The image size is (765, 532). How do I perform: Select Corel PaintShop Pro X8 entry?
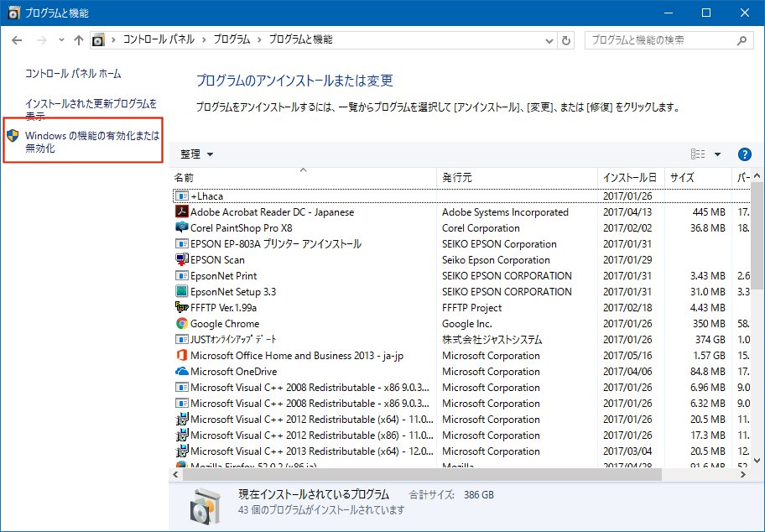(x=242, y=228)
